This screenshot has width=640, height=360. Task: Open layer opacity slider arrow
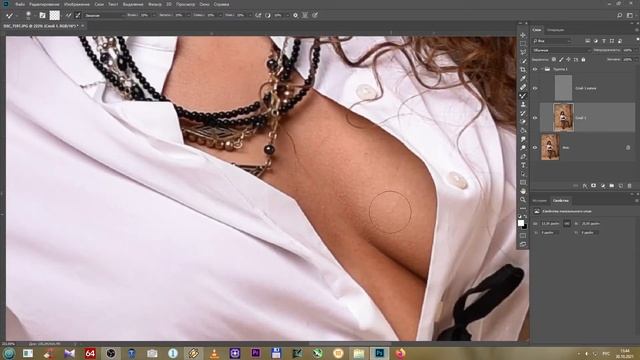(x=636, y=50)
